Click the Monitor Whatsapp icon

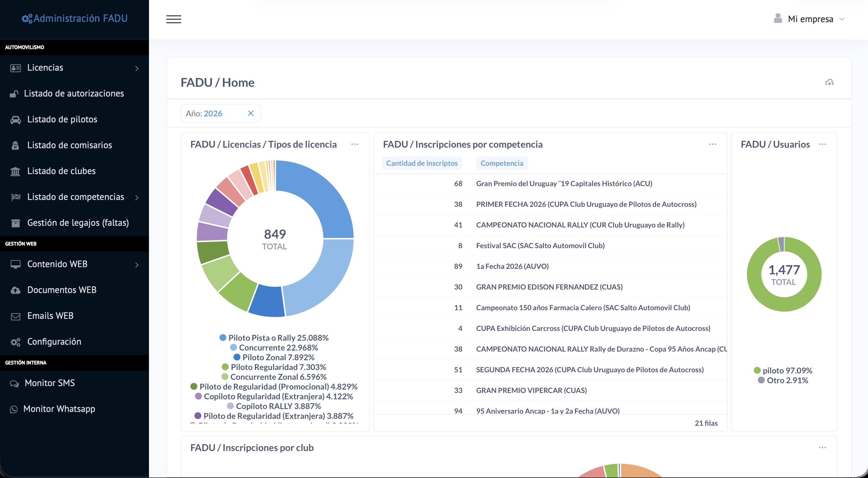[x=14, y=409]
